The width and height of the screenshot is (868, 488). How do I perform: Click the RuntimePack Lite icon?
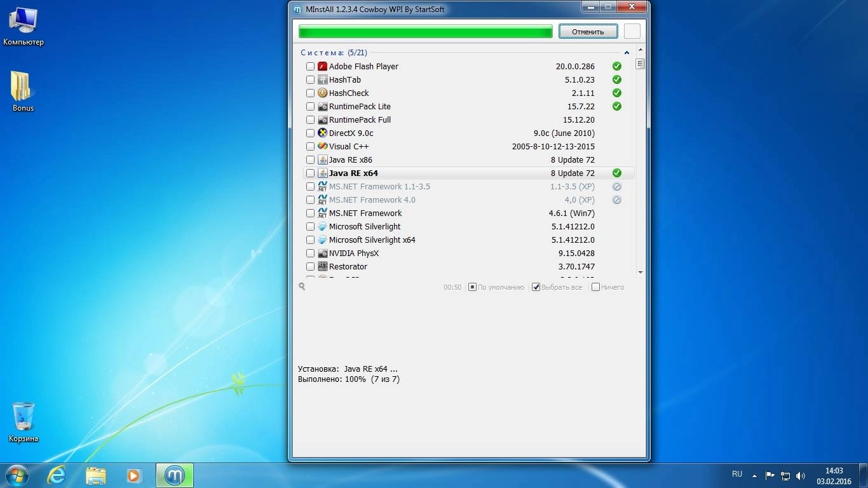(322, 106)
